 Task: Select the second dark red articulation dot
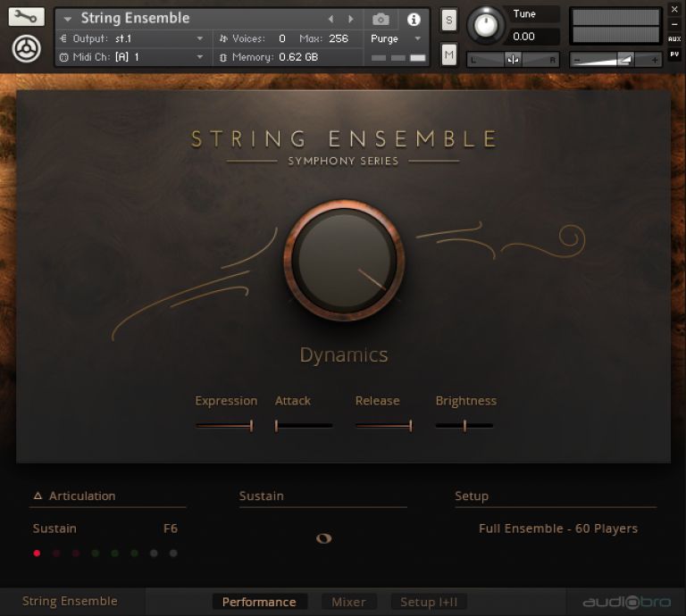coord(56,554)
